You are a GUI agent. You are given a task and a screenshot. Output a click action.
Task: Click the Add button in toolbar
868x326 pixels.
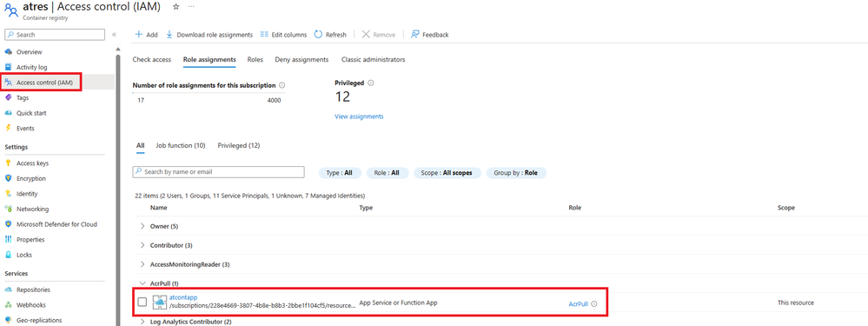tap(146, 34)
